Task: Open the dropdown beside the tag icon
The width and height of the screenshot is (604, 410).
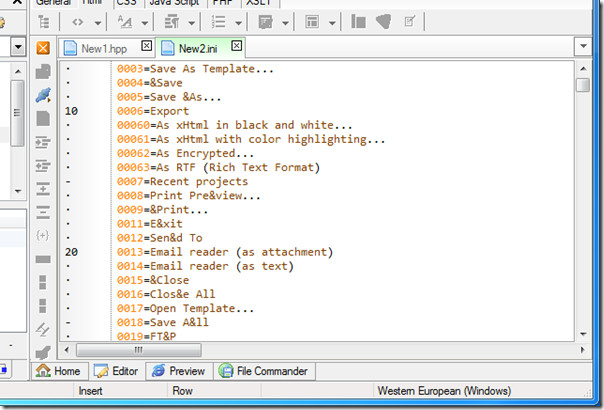Action: pyautogui.click(x=98, y=23)
